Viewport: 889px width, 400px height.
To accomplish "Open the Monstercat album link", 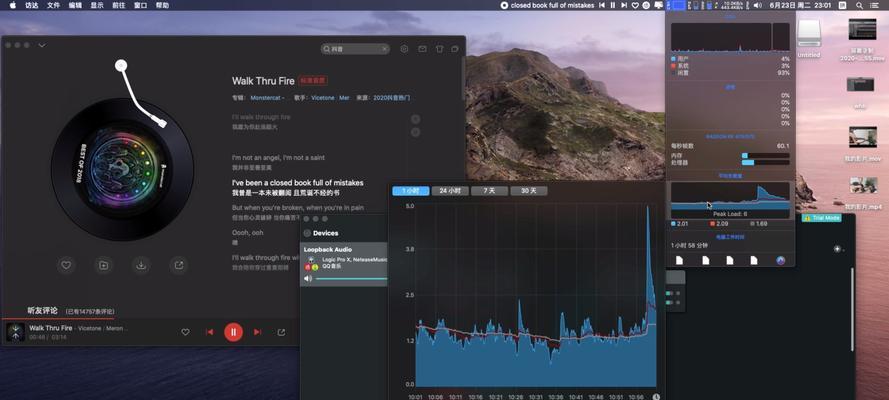I will tap(267, 98).
